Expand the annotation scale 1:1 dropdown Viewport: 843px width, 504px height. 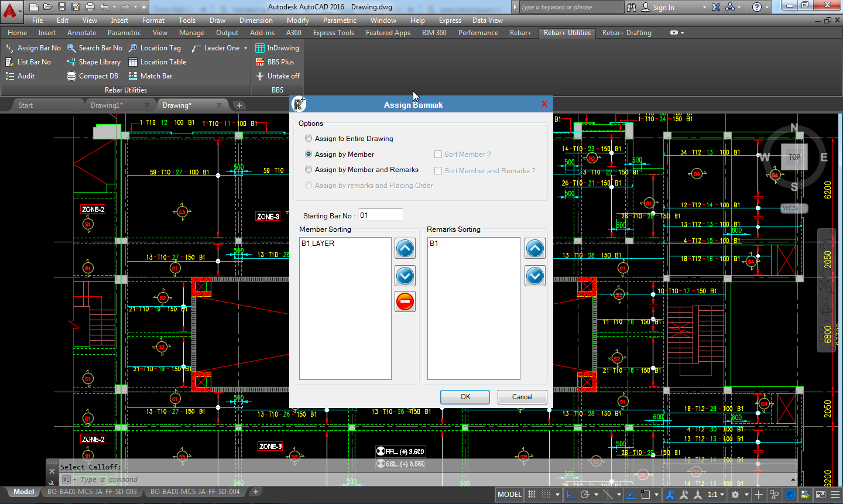pyautogui.click(x=722, y=495)
